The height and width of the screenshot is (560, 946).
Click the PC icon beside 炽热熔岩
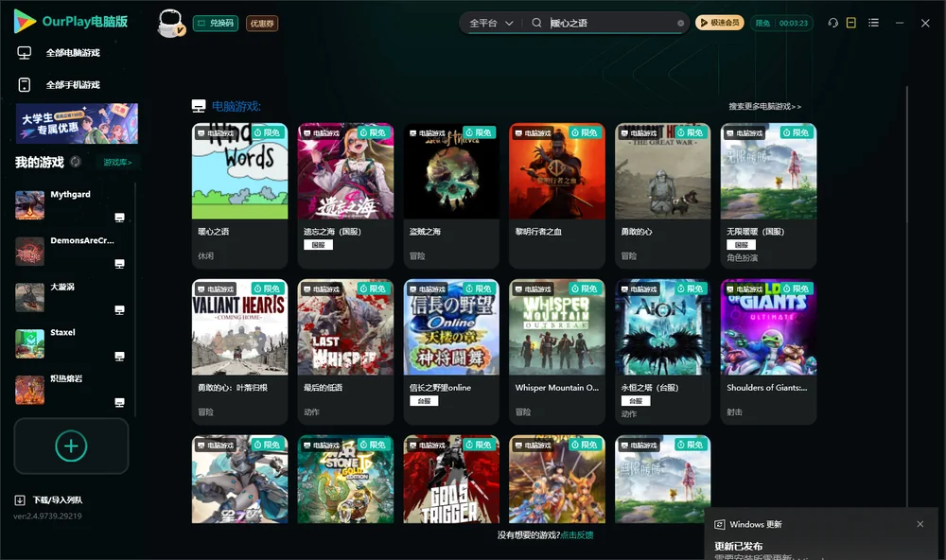[x=119, y=403]
